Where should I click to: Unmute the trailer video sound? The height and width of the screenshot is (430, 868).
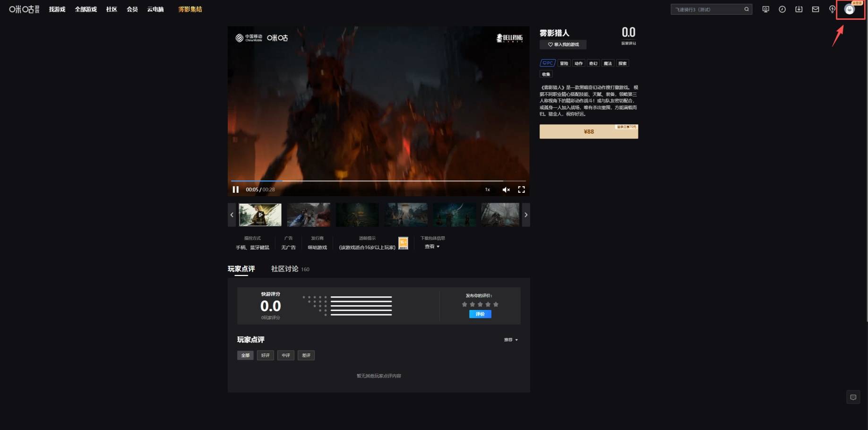click(x=506, y=189)
